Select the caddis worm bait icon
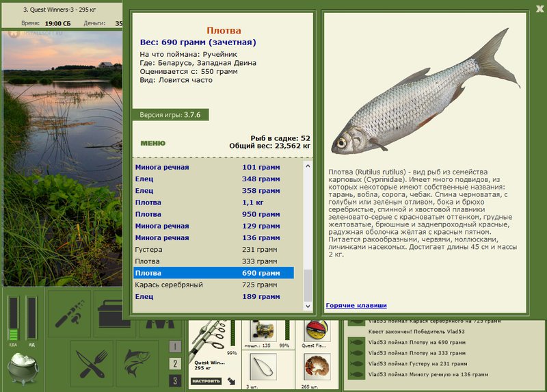The width and height of the screenshot is (547, 392). pyautogui.click(x=317, y=367)
